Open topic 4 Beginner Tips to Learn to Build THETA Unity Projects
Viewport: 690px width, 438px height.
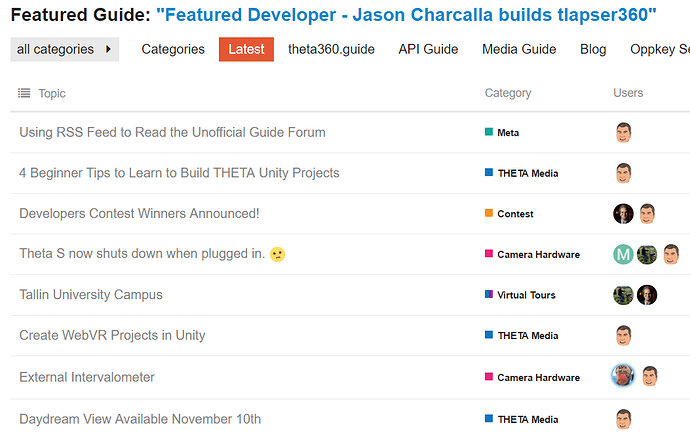(179, 173)
